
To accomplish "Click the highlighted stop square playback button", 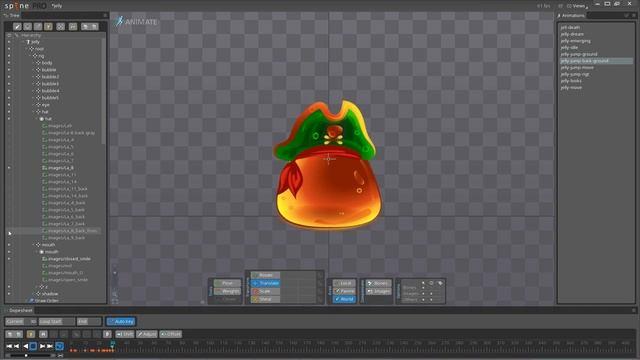I will tap(33, 346).
